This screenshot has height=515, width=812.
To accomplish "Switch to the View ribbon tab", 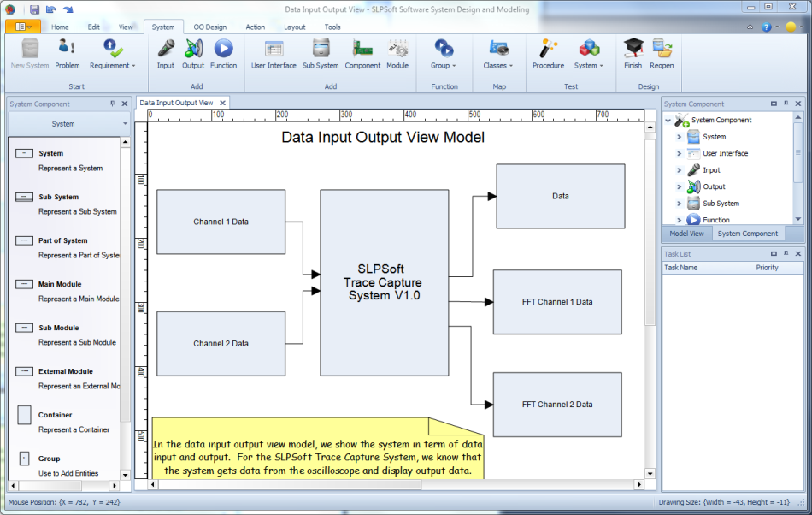I will (126, 27).
